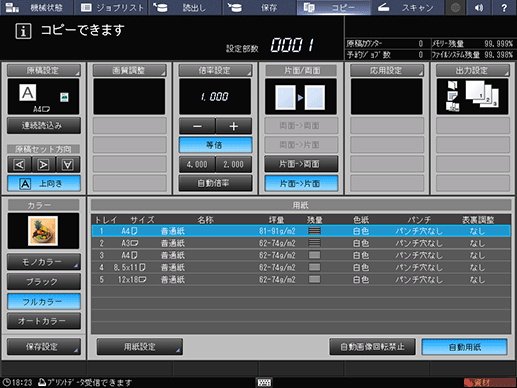517x388 pixels.
Task: Select left-rotated original direction icon
Action: [19, 165]
